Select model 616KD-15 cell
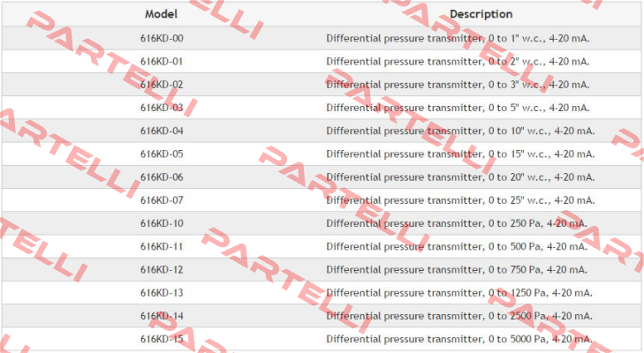The width and height of the screenshot is (644, 353). [x=162, y=339]
